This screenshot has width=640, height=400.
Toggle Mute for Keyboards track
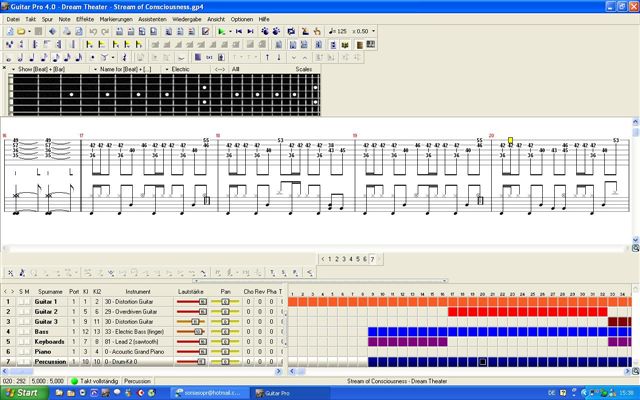[27, 342]
